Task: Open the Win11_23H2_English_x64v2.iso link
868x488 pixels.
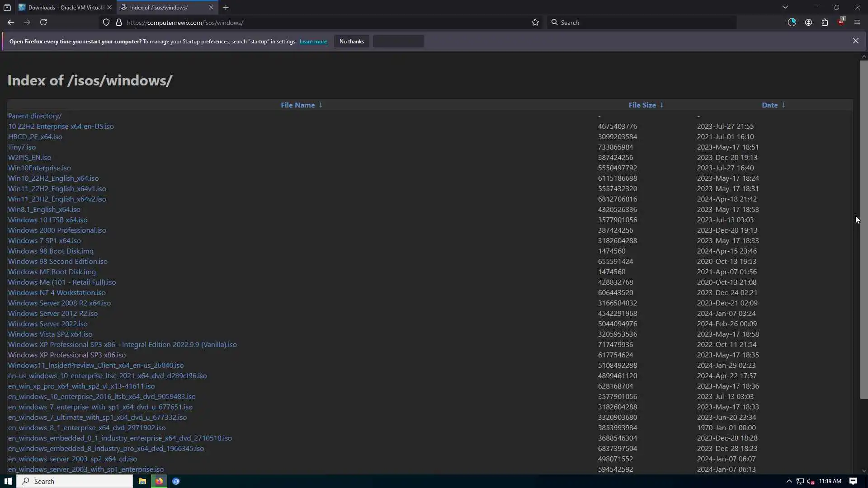Action: 57,199
